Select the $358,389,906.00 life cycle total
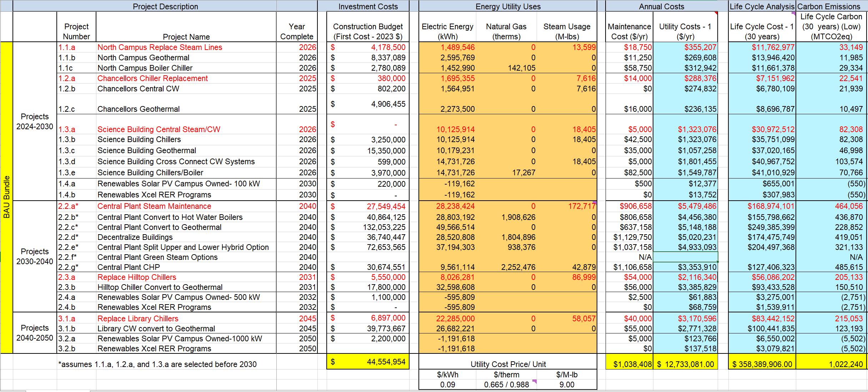868x392 pixels. pyautogui.click(x=762, y=364)
